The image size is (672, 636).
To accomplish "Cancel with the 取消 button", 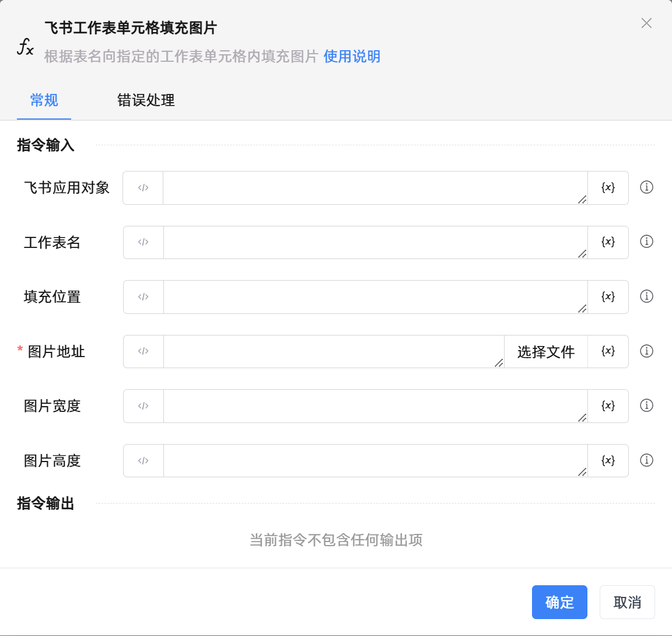I will point(627,602).
